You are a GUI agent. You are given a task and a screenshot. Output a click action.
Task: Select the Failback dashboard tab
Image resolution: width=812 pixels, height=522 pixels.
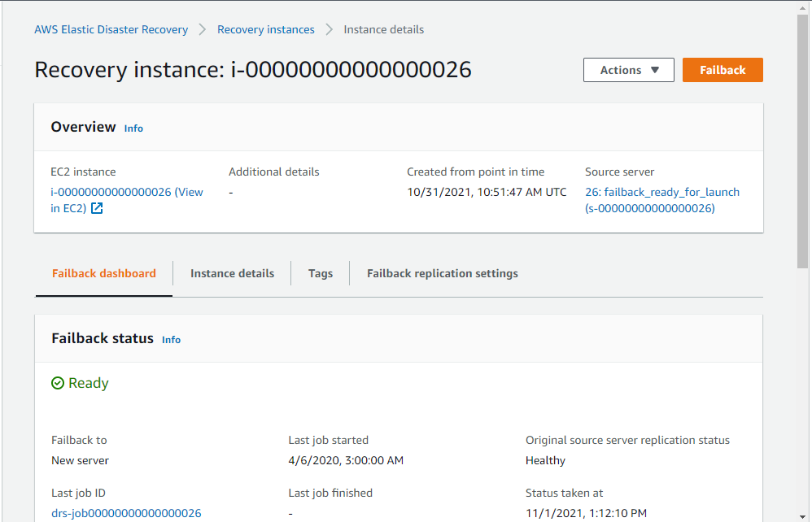click(103, 273)
